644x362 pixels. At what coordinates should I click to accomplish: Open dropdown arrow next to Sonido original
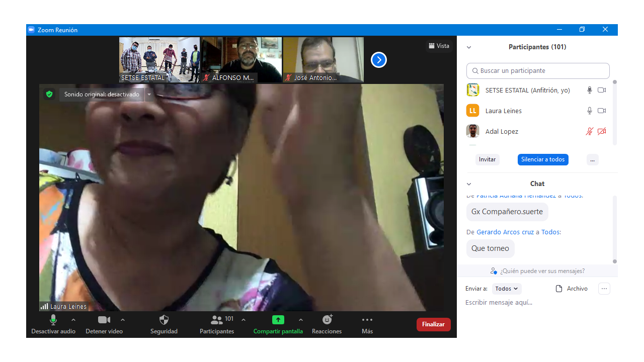coord(149,95)
